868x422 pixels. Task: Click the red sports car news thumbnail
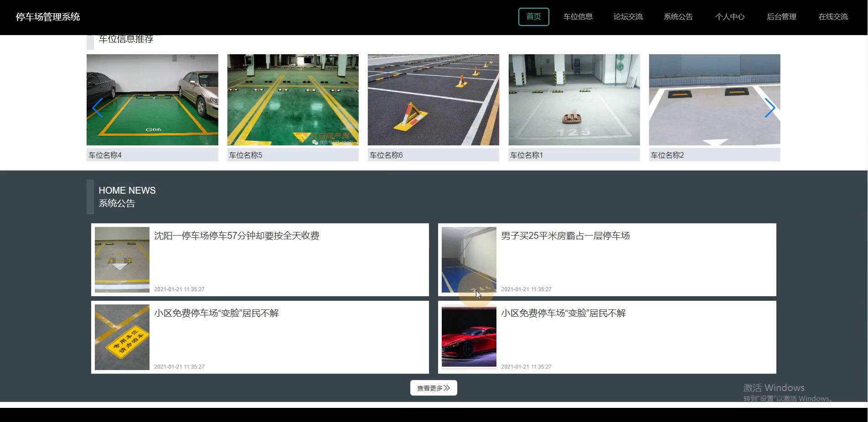(x=469, y=337)
